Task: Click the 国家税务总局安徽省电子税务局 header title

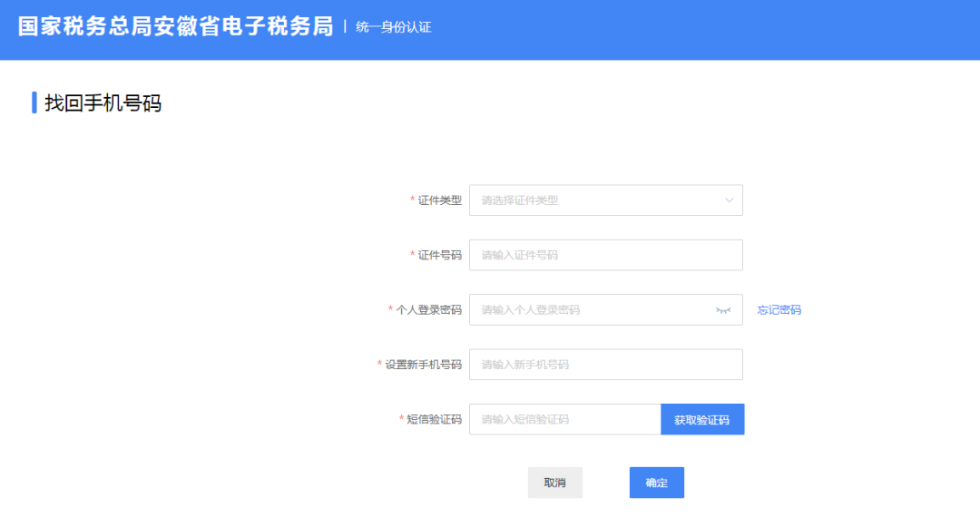Action: coord(176,26)
